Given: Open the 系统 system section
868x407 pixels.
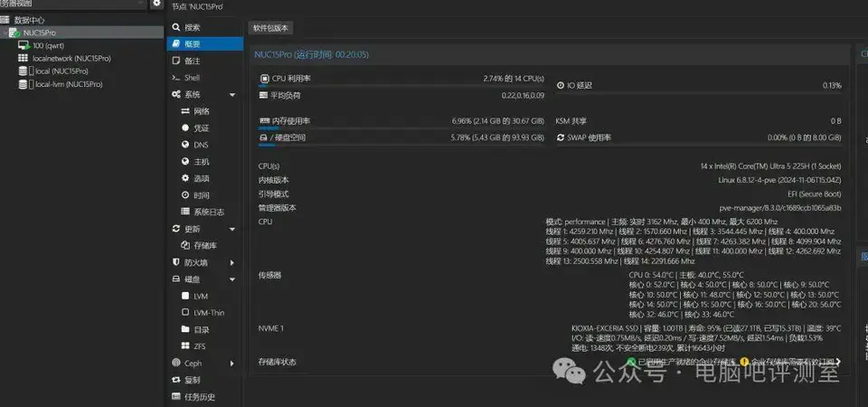Looking at the screenshot, I should click(193, 95).
